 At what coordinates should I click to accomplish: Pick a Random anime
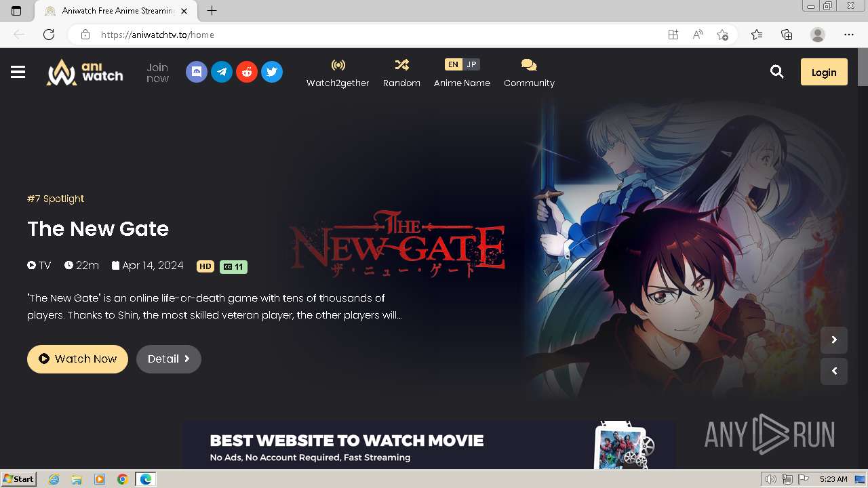401,73
